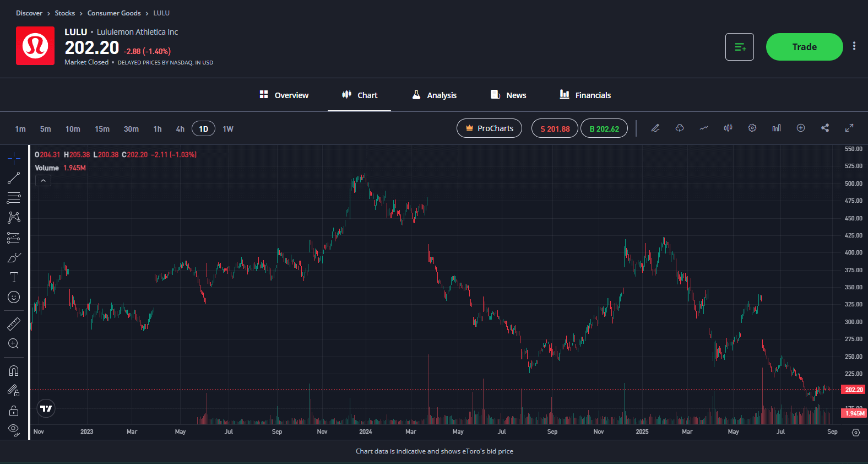The image size is (868, 464).
Task: Open the emoji icons tool
Action: (x=14, y=297)
